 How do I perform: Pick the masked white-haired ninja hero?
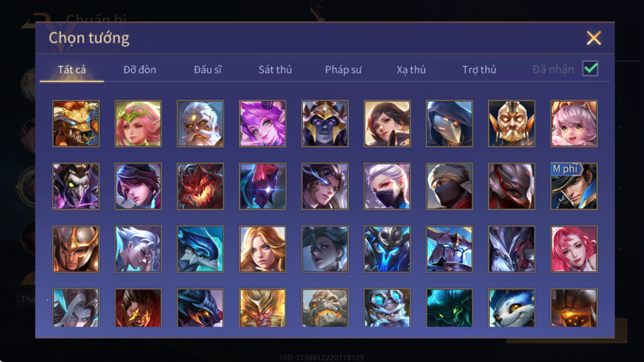click(387, 187)
